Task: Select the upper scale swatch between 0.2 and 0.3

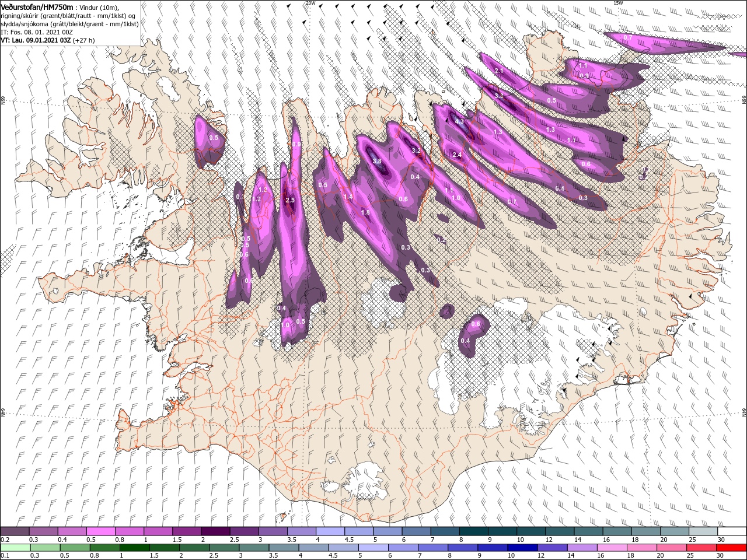Action: click(x=15, y=531)
